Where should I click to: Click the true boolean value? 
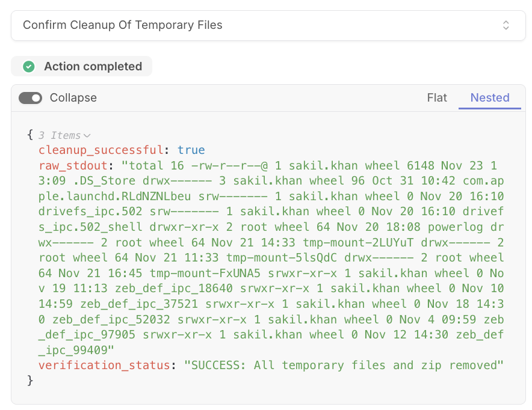(191, 150)
